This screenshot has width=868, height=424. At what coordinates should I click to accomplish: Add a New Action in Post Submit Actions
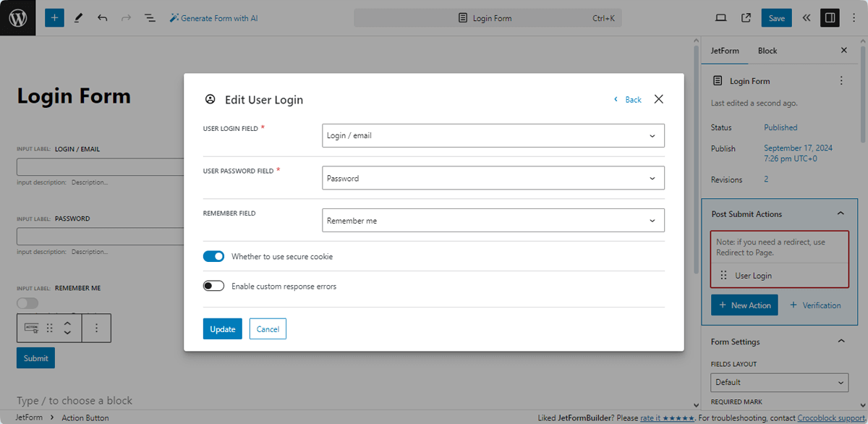744,305
